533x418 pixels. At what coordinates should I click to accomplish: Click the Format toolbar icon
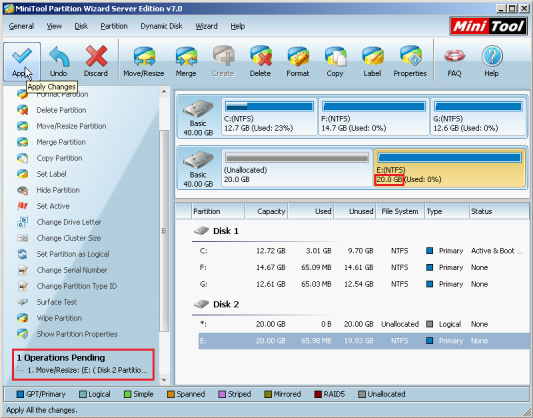pos(298,56)
